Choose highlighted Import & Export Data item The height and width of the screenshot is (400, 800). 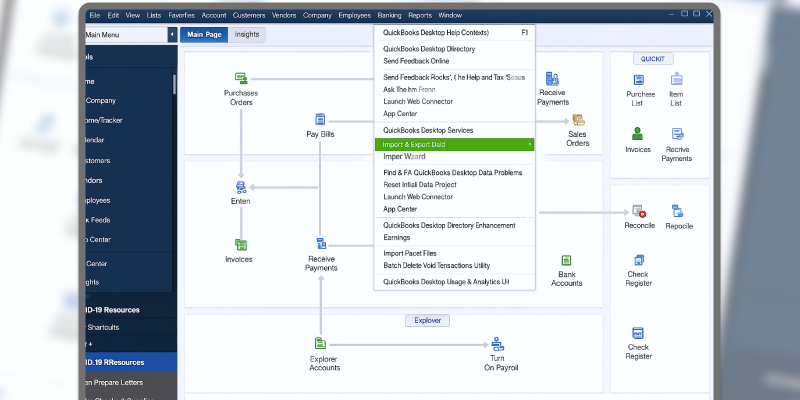(455, 145)
